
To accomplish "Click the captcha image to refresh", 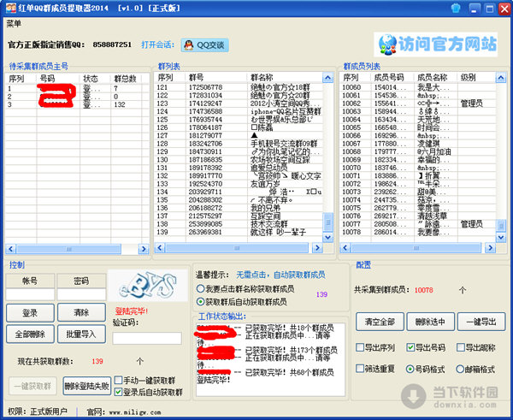I will coord(148,285).
